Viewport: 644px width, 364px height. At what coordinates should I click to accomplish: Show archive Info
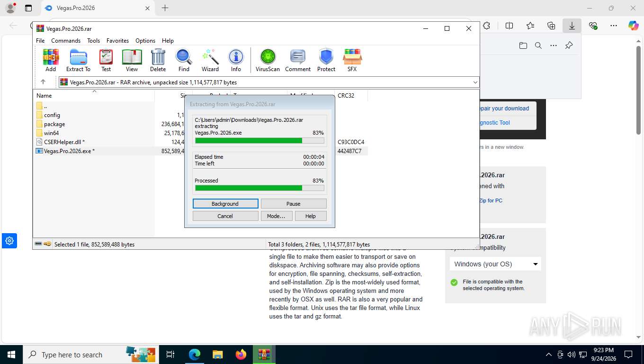click(236, 60)
